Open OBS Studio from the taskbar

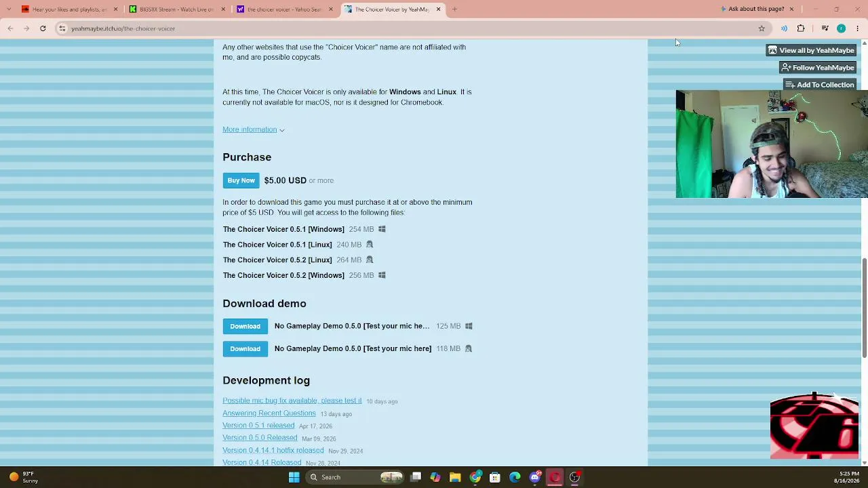click(574, 477)
